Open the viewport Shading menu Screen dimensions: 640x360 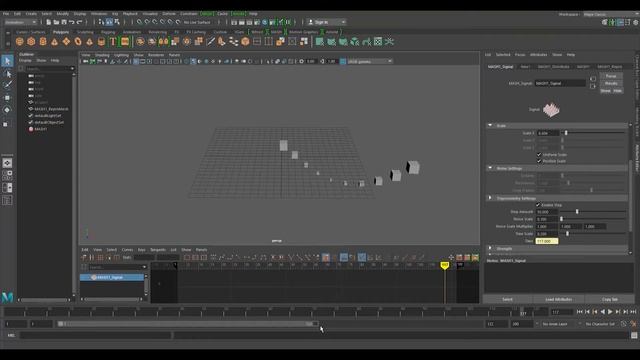click(102, 55)
